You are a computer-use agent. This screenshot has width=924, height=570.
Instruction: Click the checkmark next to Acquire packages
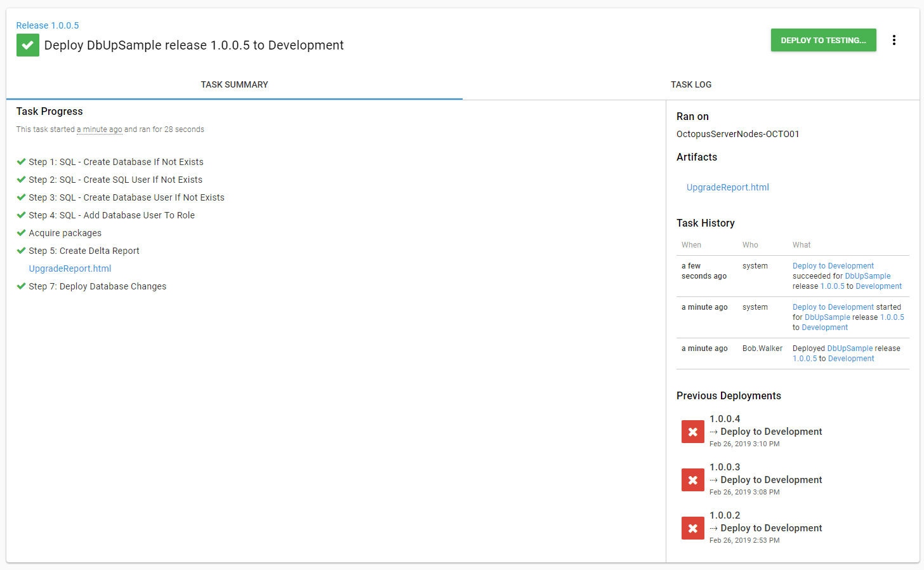(21, 233)
